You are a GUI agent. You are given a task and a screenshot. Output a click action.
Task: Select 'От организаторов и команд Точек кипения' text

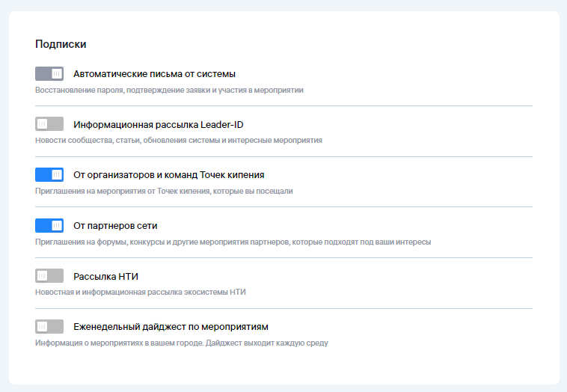point(168,175)
